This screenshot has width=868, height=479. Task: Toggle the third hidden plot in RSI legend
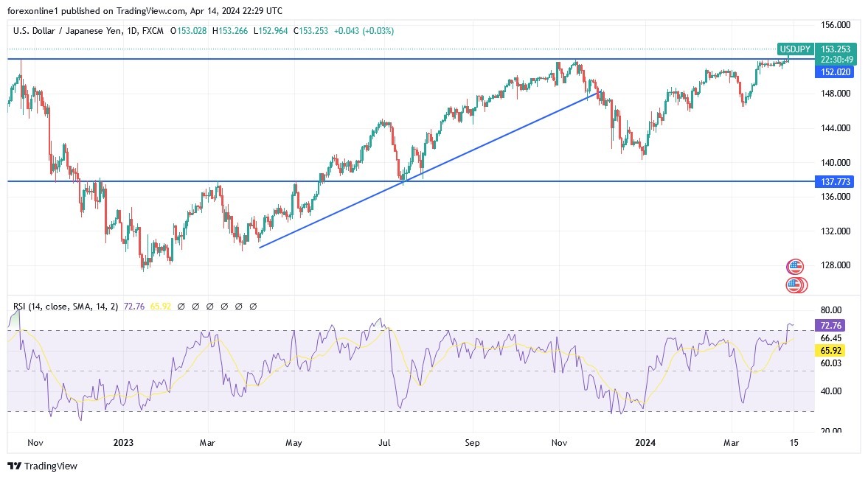(x=209, y=306)
